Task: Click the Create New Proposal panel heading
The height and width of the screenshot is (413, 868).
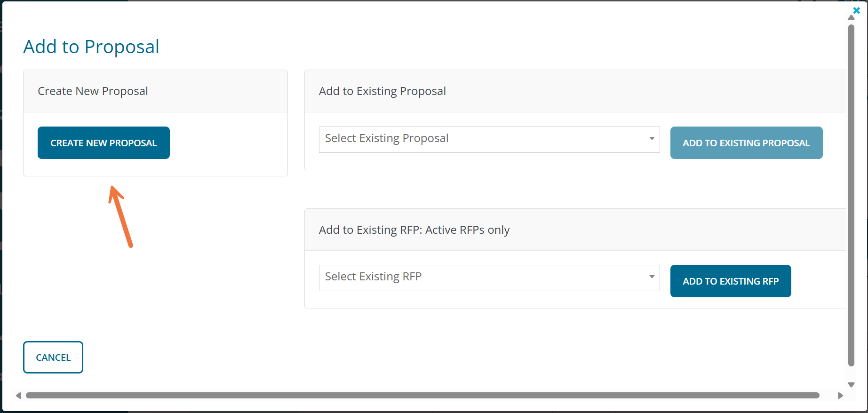Action: 93,91
